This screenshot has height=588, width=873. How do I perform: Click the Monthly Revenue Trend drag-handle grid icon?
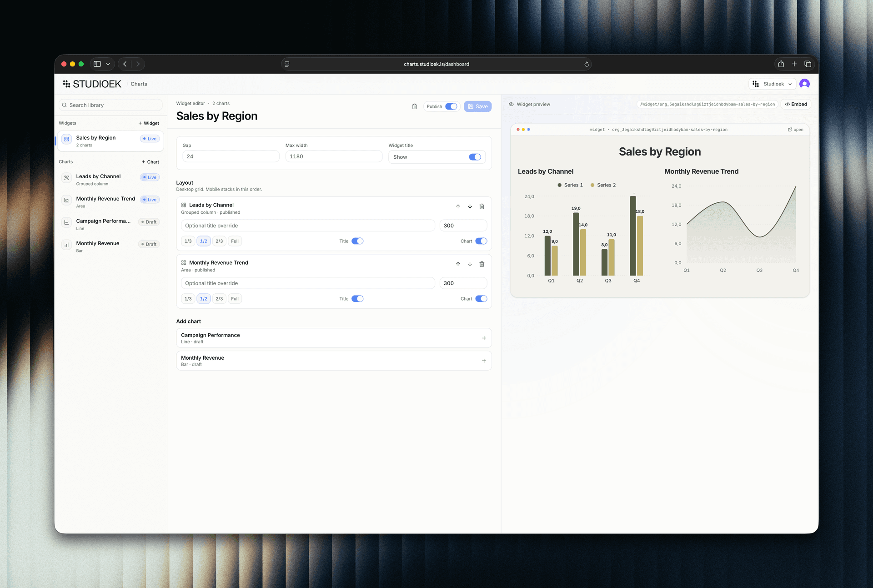(x=184, y=263)
